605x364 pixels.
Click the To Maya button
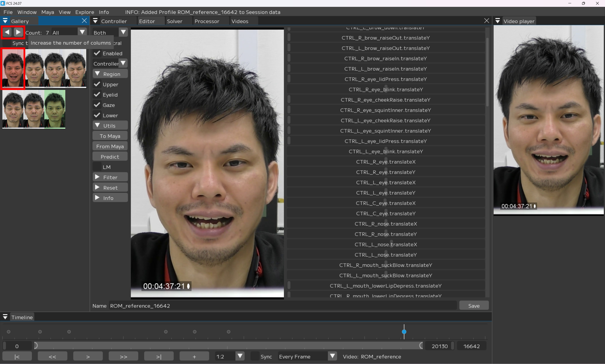[110, 136]
